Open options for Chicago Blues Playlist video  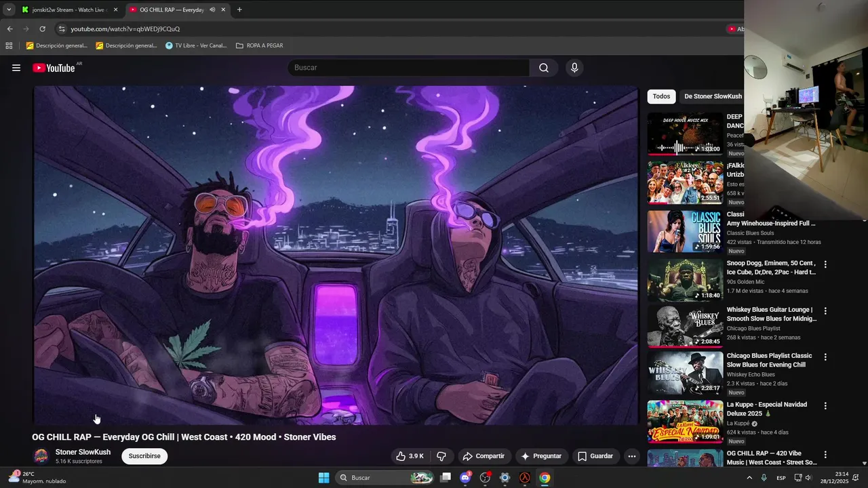[825, 357]
